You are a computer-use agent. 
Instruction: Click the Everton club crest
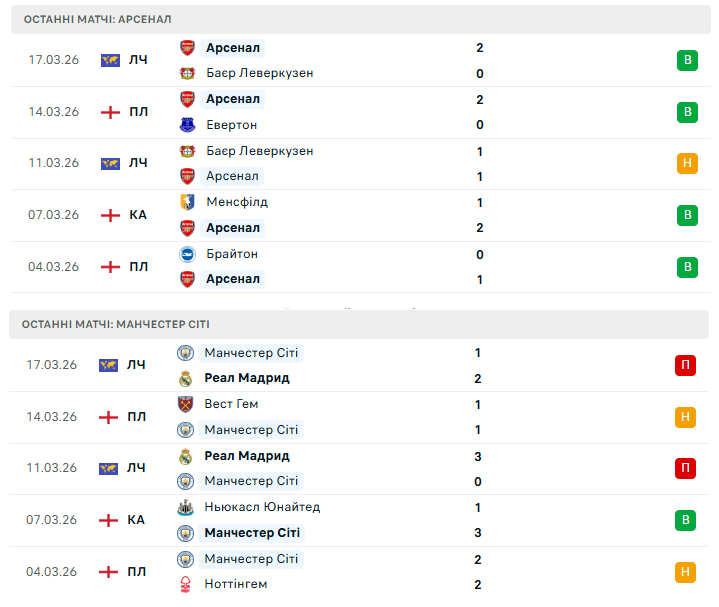[x=187, y=125]
